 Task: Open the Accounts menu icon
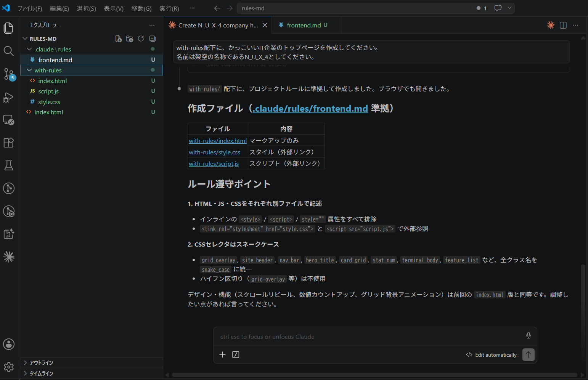click(x=8, y=344)
